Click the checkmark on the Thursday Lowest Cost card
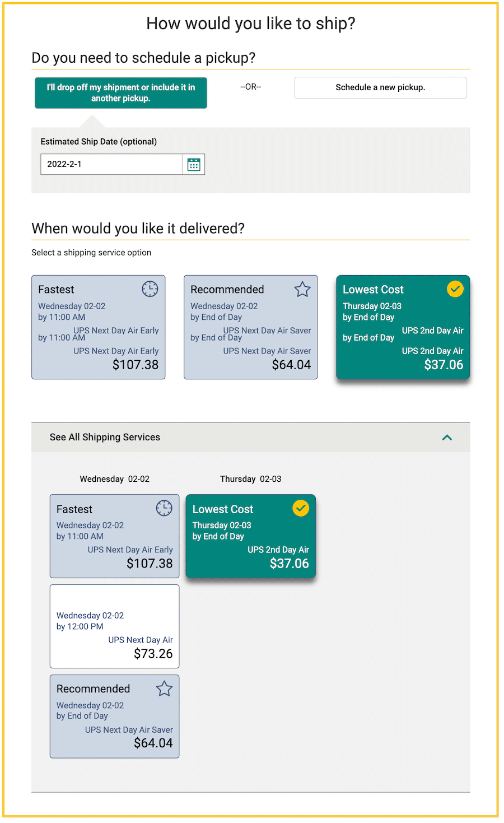Screen dimensions: 504x823 pyautogui.click(x=301, y=508)
